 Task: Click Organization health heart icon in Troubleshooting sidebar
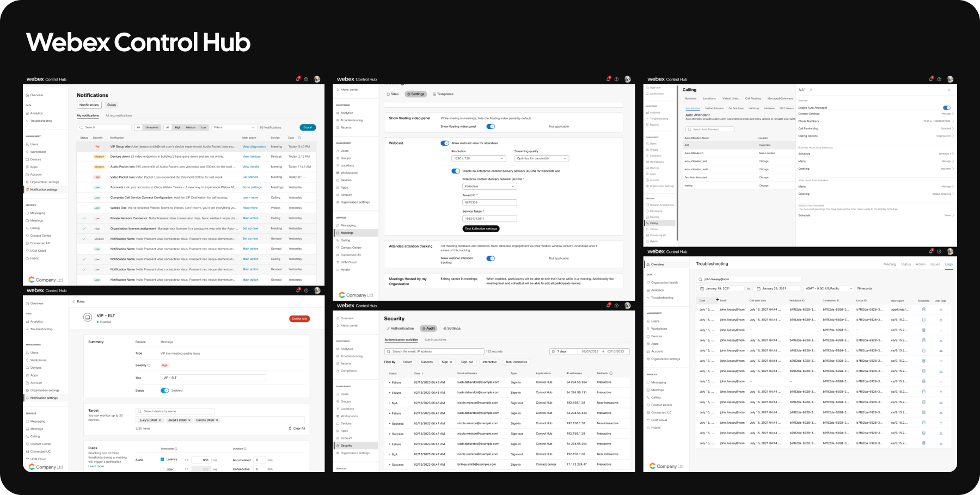coord(648,283)
